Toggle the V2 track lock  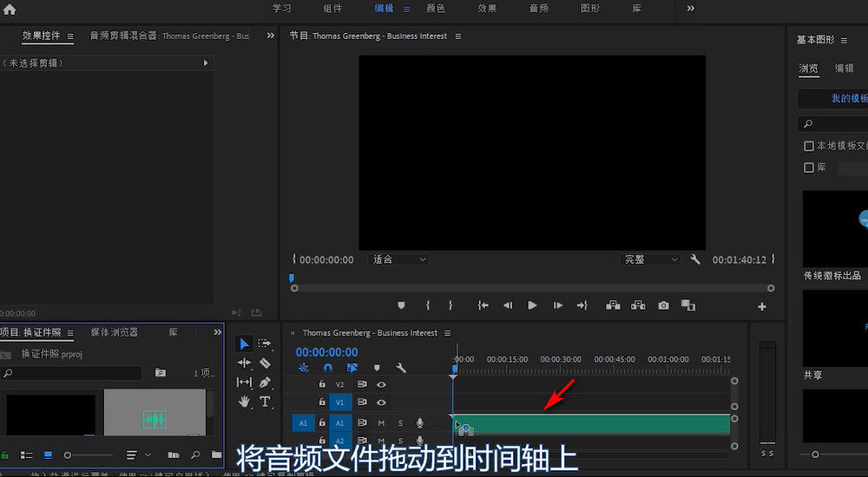(322, 384)
